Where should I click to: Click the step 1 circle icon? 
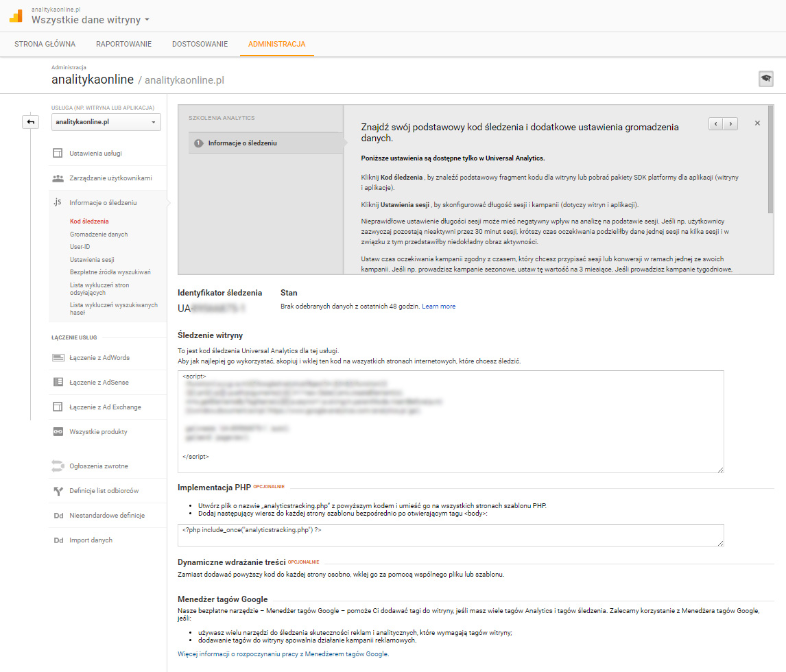pos(198,143)
